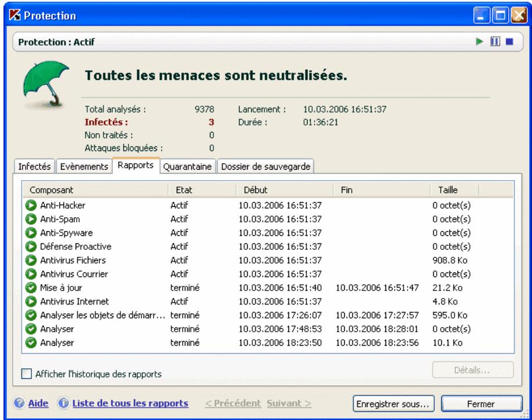
Task: Maximize the Protection window
Action: point(500,16)
